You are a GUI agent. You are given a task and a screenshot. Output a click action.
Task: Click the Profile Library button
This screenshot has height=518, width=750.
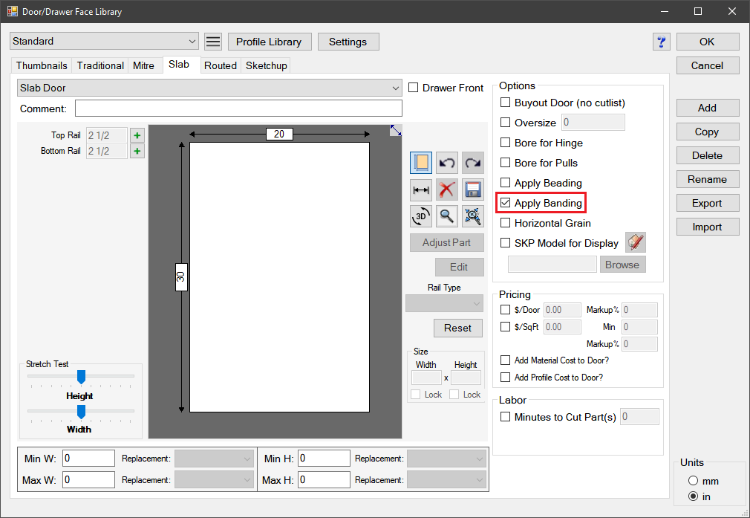[x=270, y=42]
